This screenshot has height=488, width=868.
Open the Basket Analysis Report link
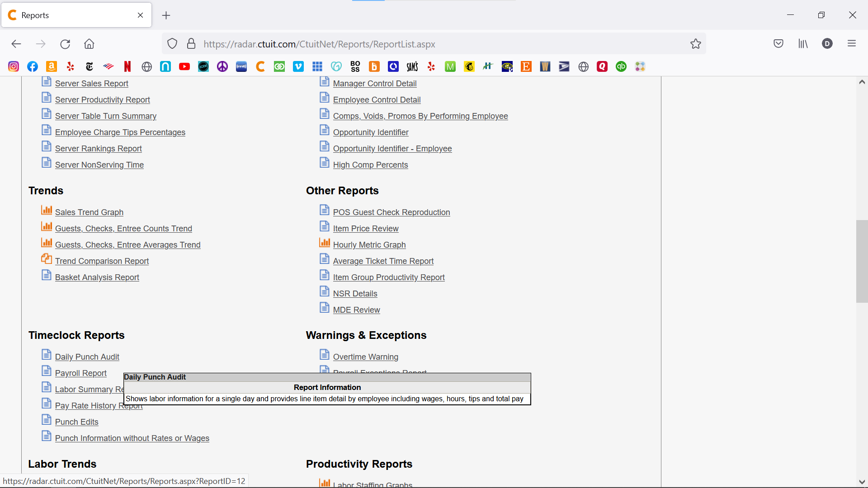tap(97, 277)
